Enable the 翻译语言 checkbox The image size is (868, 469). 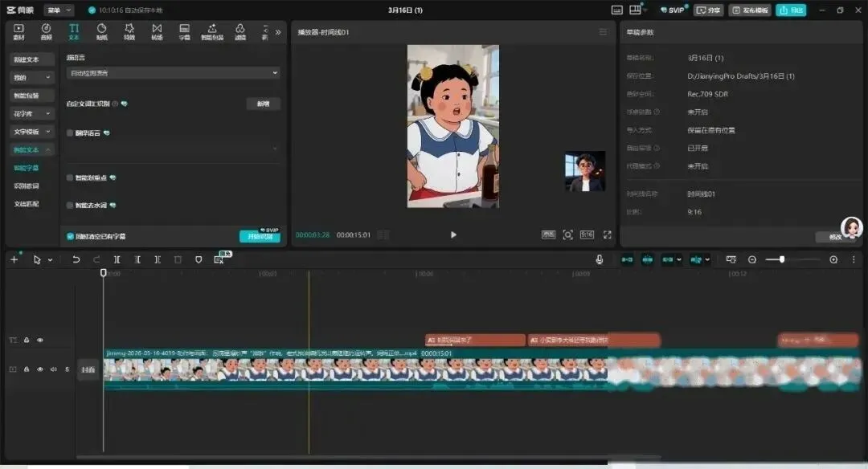point(70,133)
